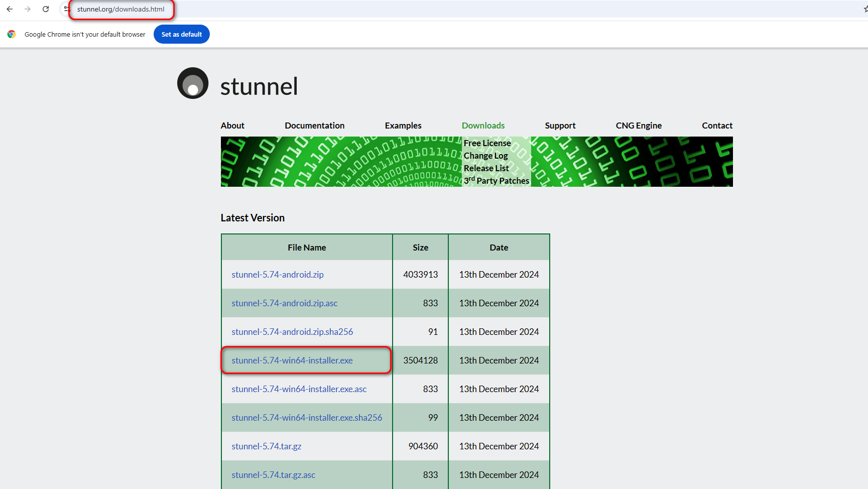Click inside the address bar
This screenshot has width=868, height=489.
pos(121,9)
